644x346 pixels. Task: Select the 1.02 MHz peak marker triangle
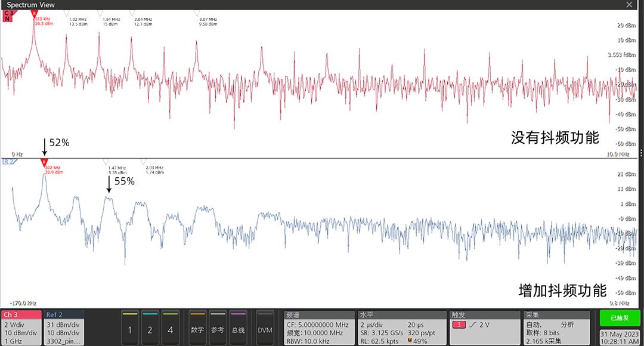[x=66, y=13]
